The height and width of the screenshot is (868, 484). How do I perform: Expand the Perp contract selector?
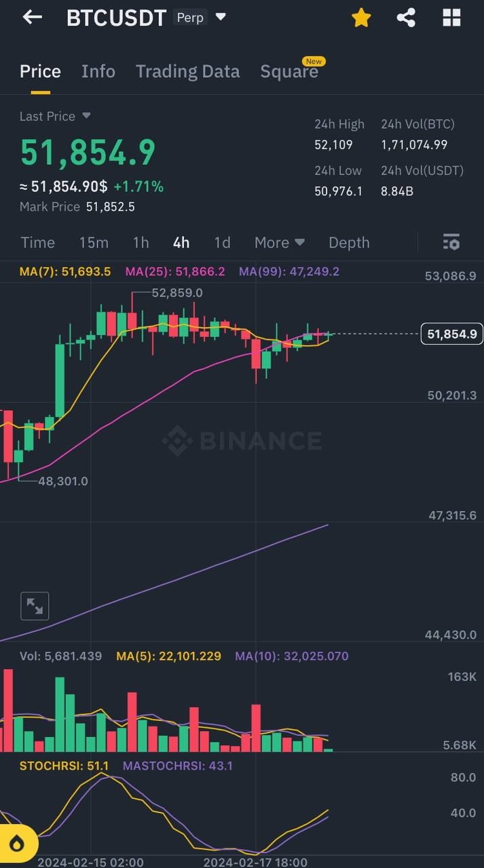pos(201,18)
